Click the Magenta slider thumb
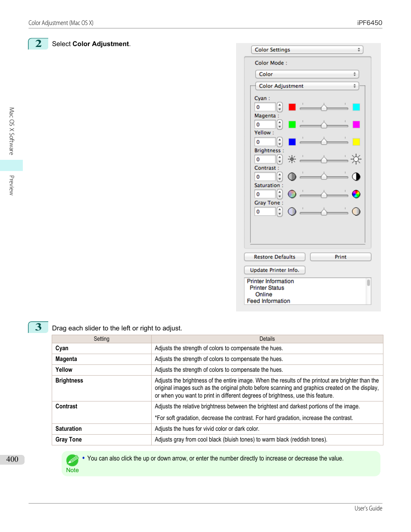Image resolution: width=411 pixels, height=532 pixels. 324,125
